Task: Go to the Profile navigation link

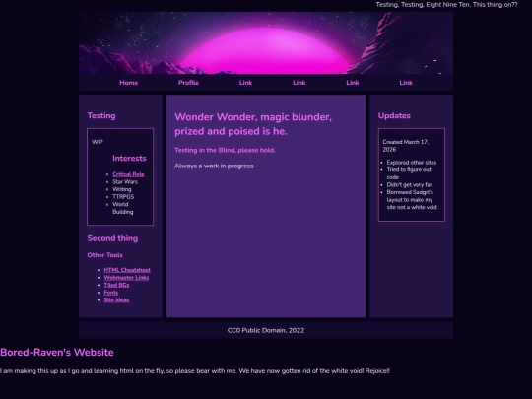Action: tap(188, 83)
